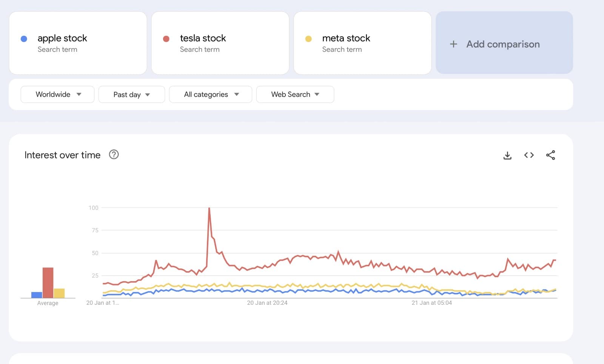
Task: Click the yellow meta average bar
Action: point(59,293)
